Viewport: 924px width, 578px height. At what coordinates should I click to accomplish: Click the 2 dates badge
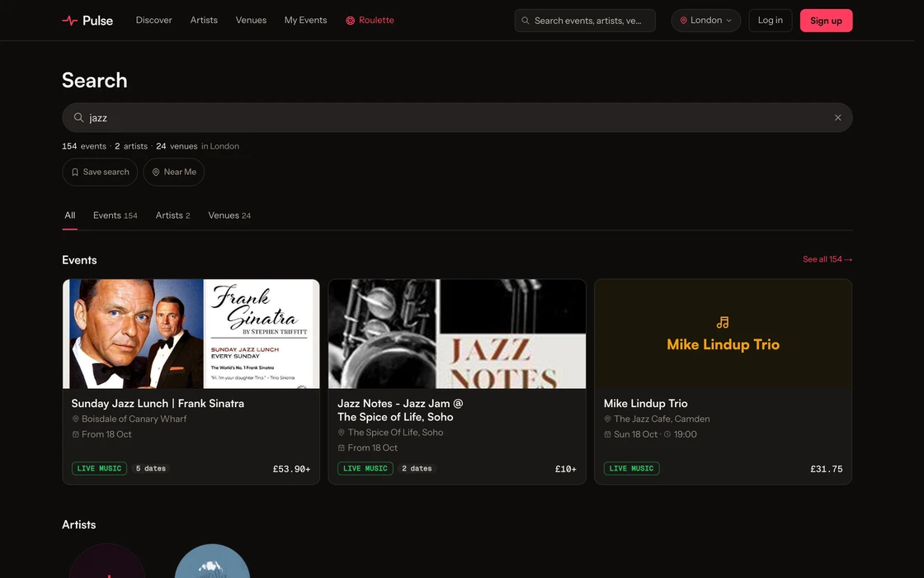(x=417, y=468)
